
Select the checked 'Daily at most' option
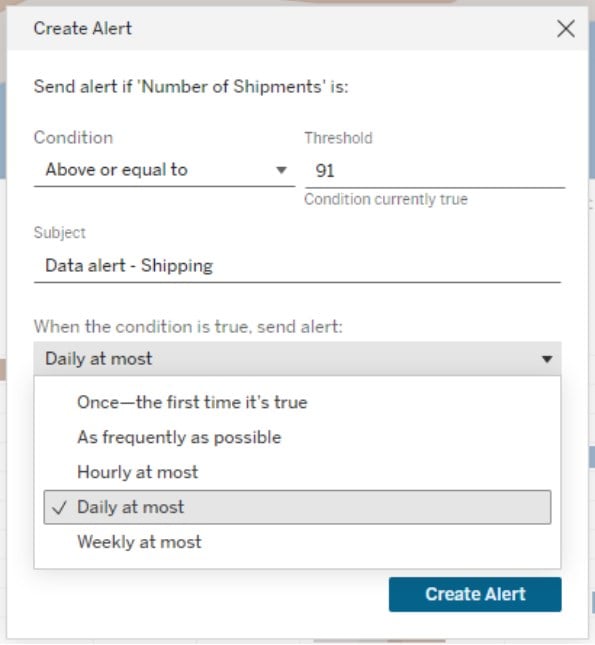click(297, 507)
